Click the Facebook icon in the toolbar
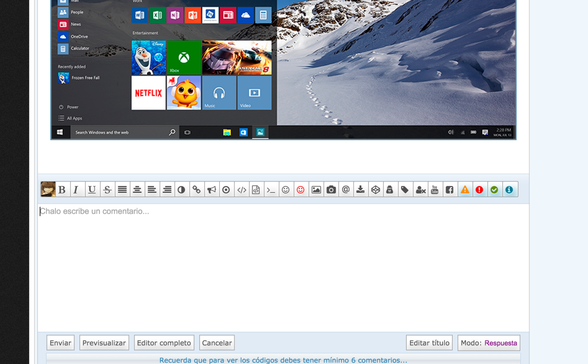The width and height of the screenshot is (588, 364). [450, 190]
